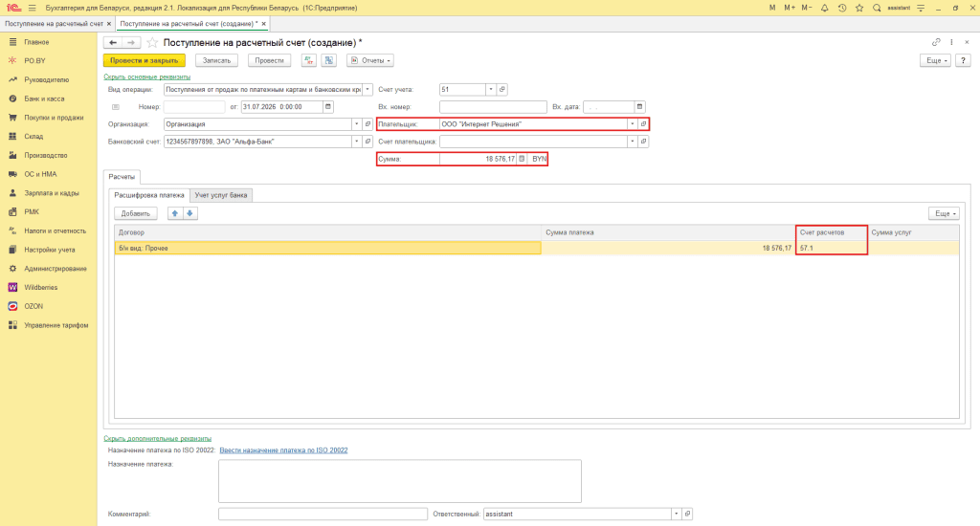Image resolution: width=980 pixels, height=526 pixels.
Task: Open Организация record with open icon
Action: point(367,124)
